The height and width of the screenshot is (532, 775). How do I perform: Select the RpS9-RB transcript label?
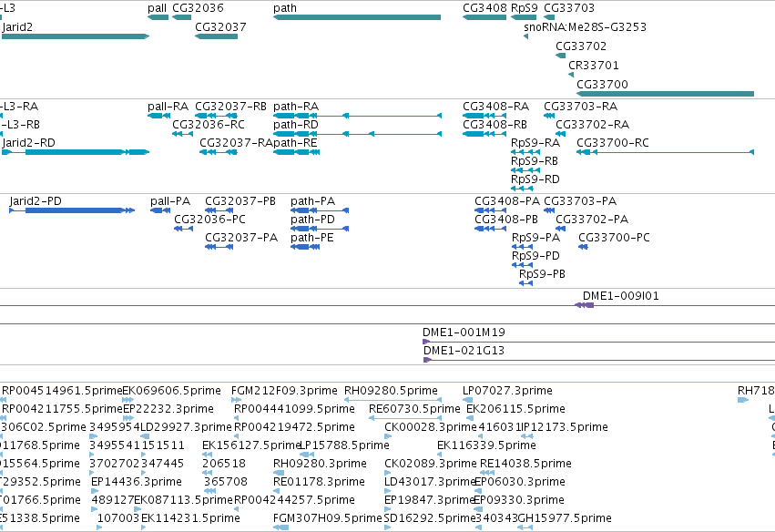pos(535,161)
